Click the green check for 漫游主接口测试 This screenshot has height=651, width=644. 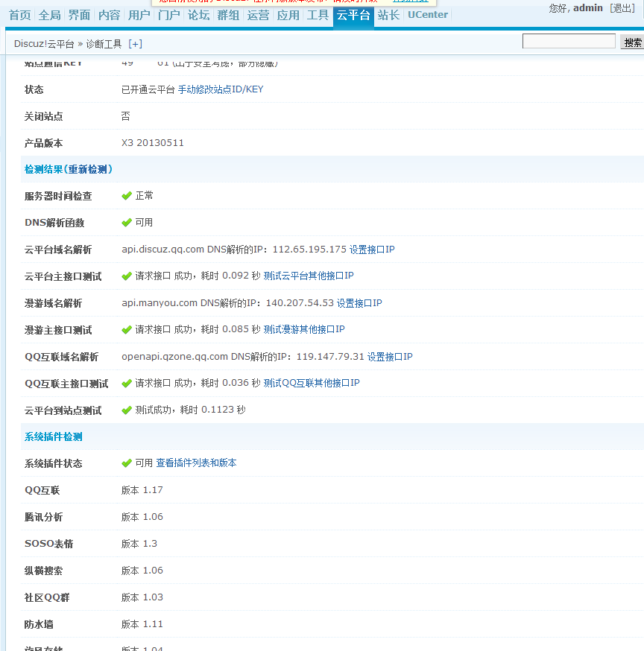pyautogui.click(x=127, y=330)
